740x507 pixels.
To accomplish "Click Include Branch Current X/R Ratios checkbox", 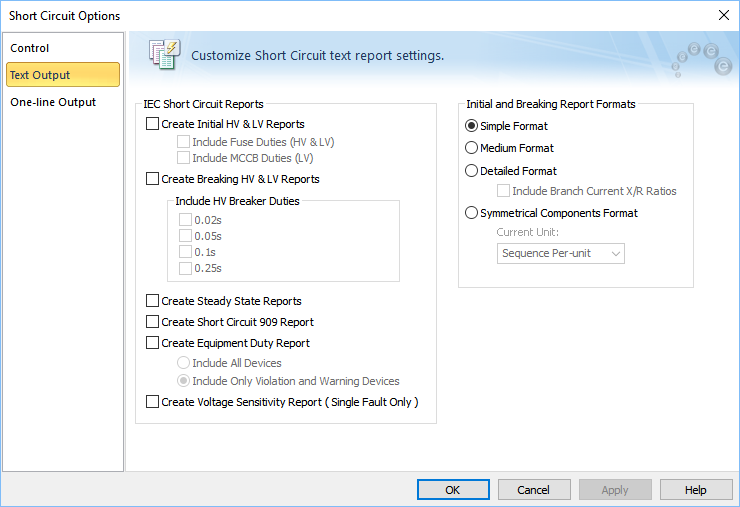I will coord(504,191).
